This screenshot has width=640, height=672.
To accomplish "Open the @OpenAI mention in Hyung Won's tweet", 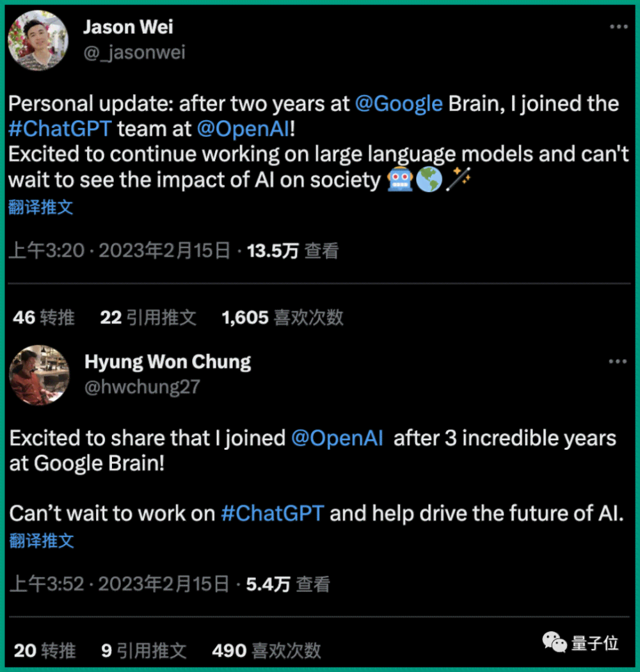I will tap(337, 438).
